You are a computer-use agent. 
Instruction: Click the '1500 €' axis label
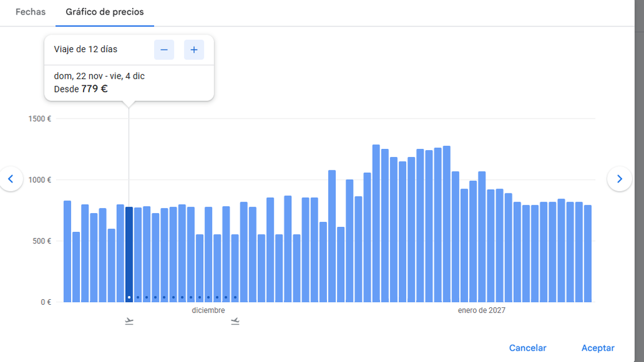pyautogui.click(x=40, y=119)
